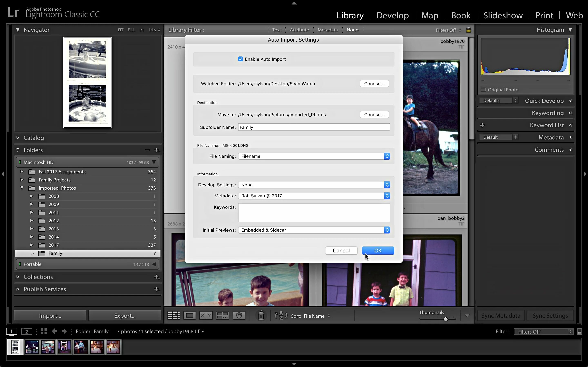Toggle the Original Photo checkbox
588x367 pixels.
(x=483, y=90)
